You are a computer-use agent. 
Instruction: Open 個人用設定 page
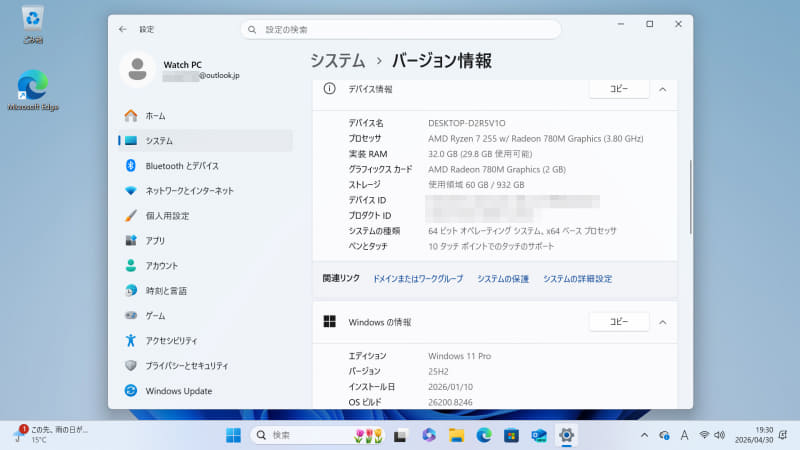[205, 216]
